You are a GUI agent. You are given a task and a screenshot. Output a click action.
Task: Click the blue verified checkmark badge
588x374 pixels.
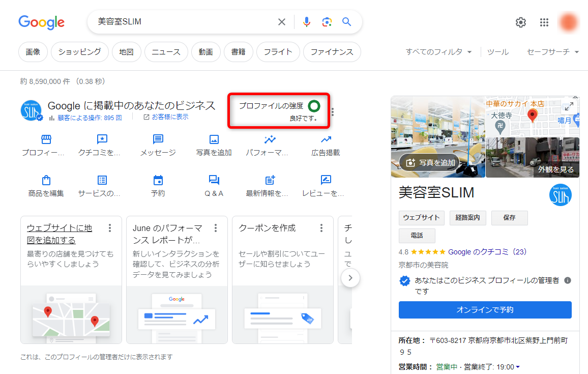click(x=404, y=280)
